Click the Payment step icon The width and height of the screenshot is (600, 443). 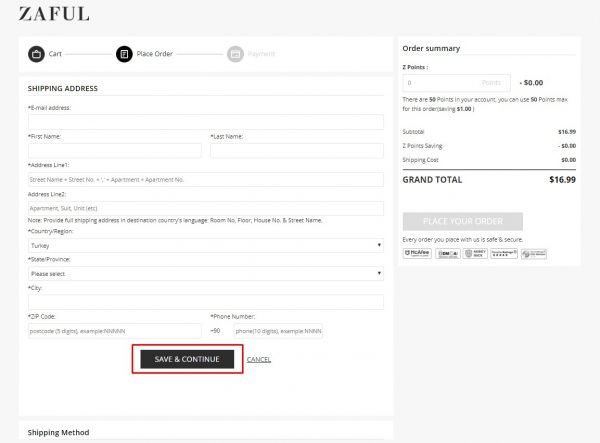click(235, 54)
